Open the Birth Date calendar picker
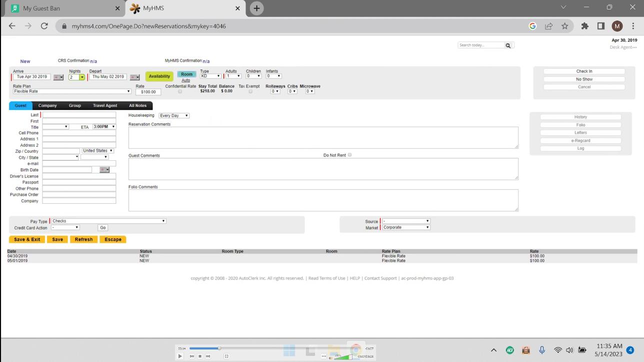 [103, 170]
